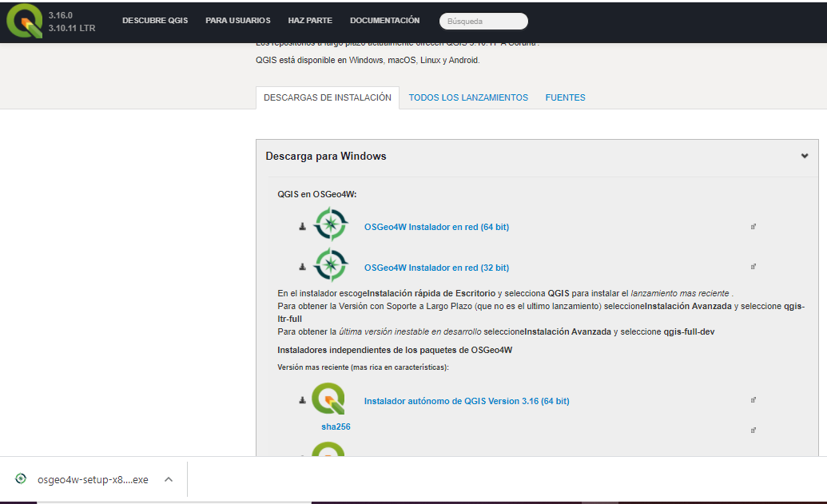
Task: Open the DESCUBRE QGIS menu
Action: point(155,21)
